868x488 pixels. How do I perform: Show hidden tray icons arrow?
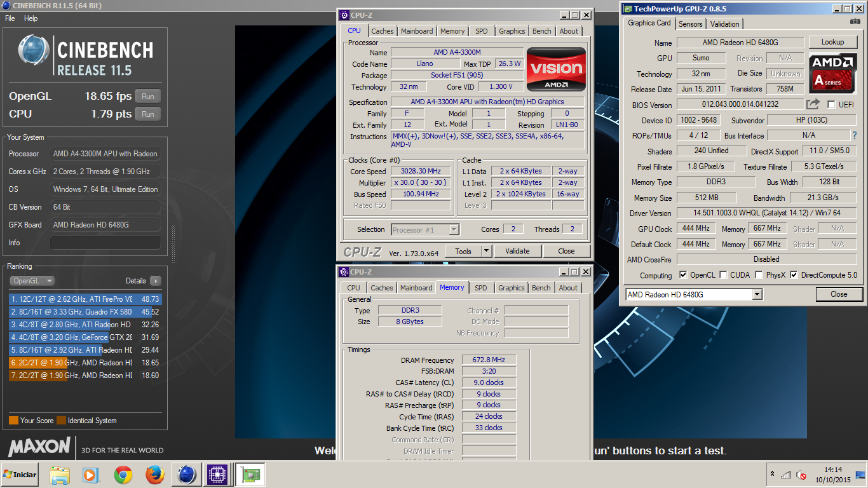point(772,475)
